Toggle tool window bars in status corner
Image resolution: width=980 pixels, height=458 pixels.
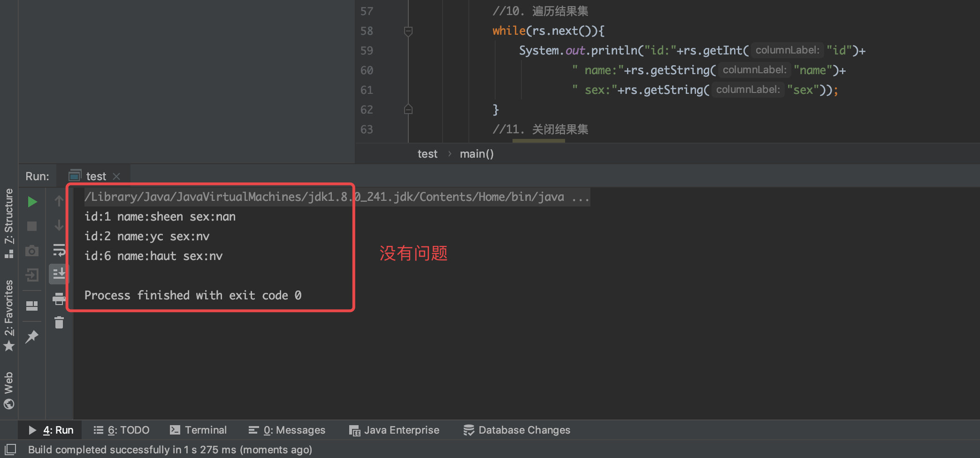[x=9, y=449]
